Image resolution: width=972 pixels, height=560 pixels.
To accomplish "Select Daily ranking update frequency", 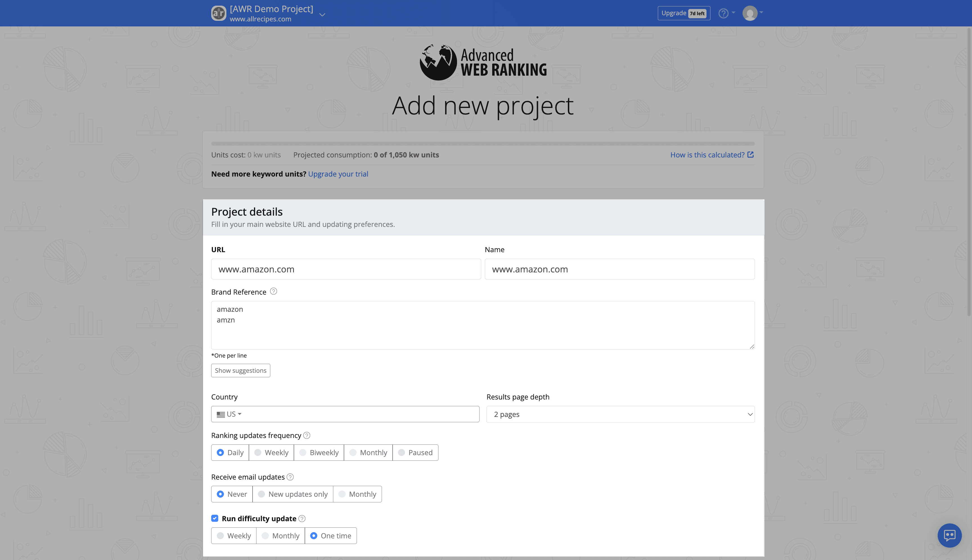I will [x=230, y=452].
